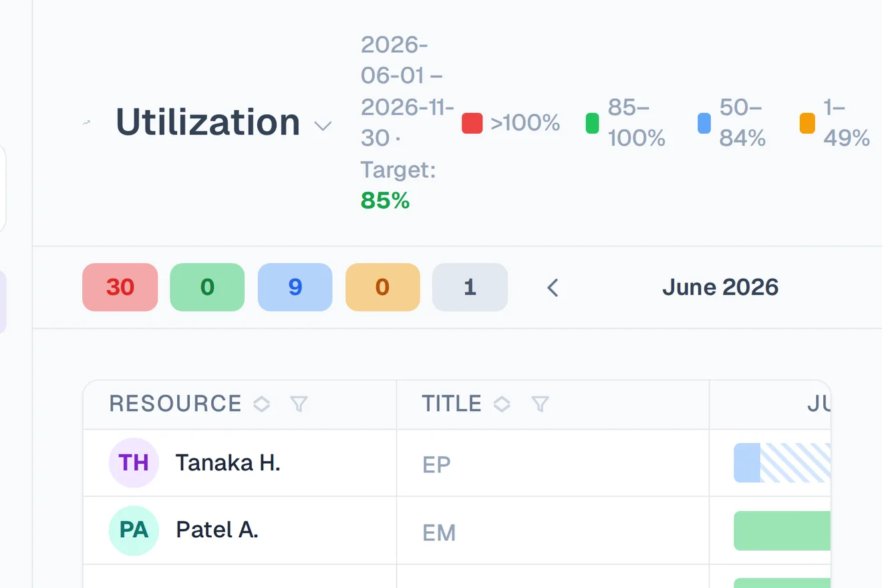Image resolution: width=882 pixels, height=588 pixels.
Task: Select the Patel A. resource name
Action: 217,530
